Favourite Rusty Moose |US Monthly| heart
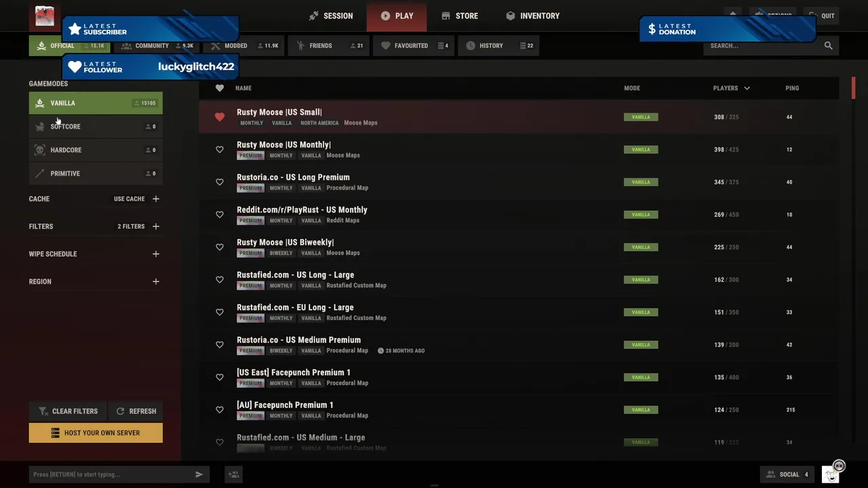868x488 pixels. pyautogui.click(x=220, y=149)
